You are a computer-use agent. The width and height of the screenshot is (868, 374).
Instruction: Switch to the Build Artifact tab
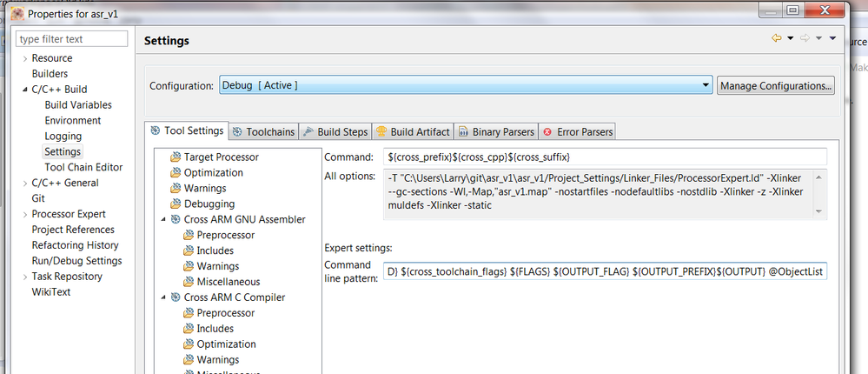click(x=413, y=132)
